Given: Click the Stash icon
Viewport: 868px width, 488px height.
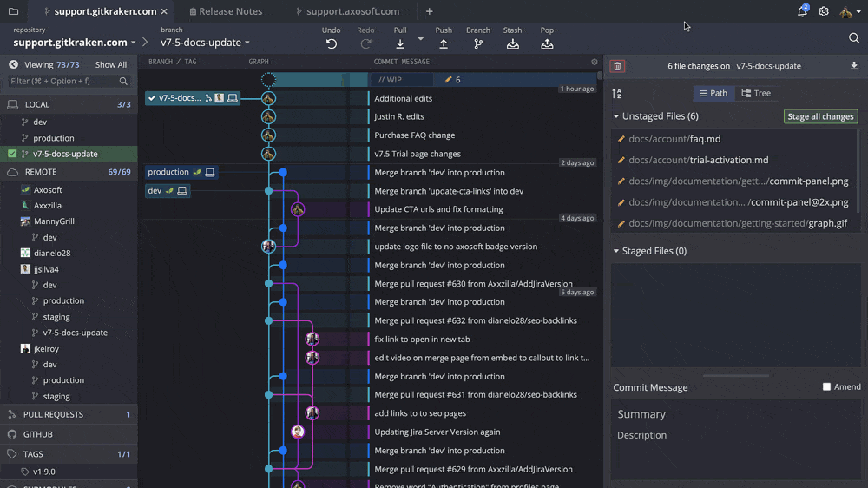Looking at the screenshot, I should (x=512, y=43).
